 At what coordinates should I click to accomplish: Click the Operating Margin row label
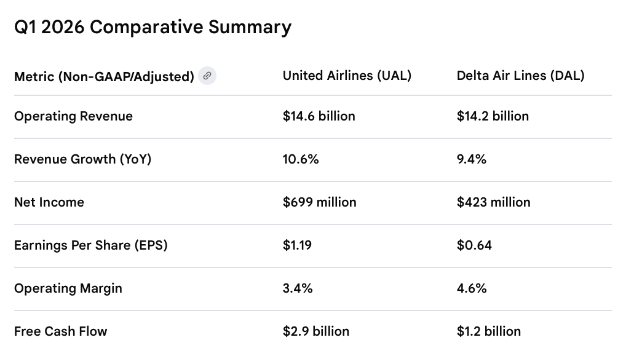point(68,288)
